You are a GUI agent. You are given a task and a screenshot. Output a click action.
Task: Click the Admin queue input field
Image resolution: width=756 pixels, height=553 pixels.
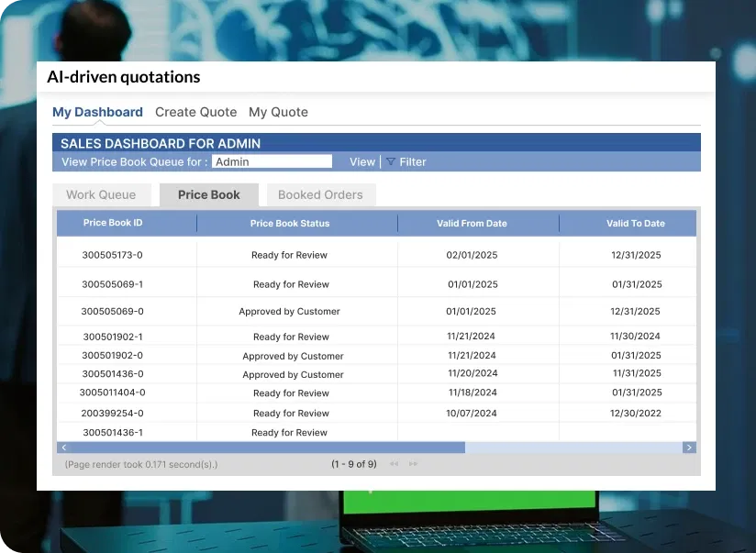pyautogui.click(x=272, y=162)
